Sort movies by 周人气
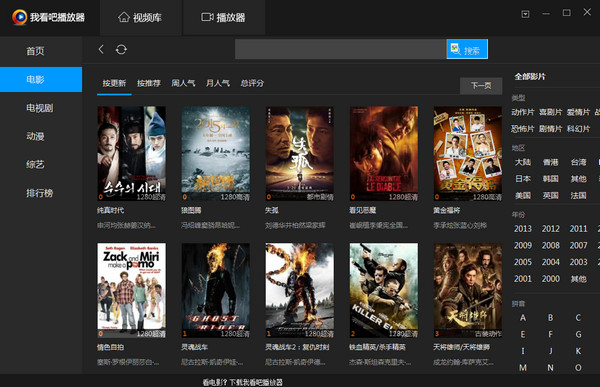Image resolution: width=600 pixels, height=387 pixels. pyautogui.click(x=183, y=83)
